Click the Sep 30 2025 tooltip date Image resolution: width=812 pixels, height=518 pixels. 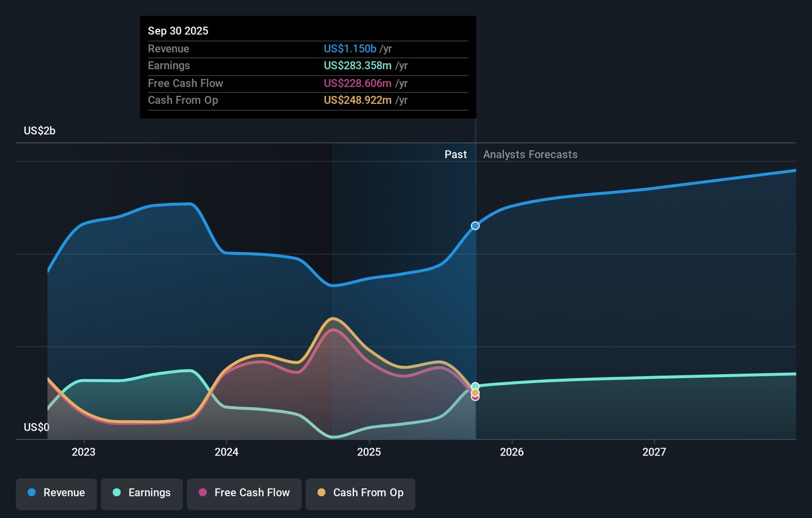[178, 31]
